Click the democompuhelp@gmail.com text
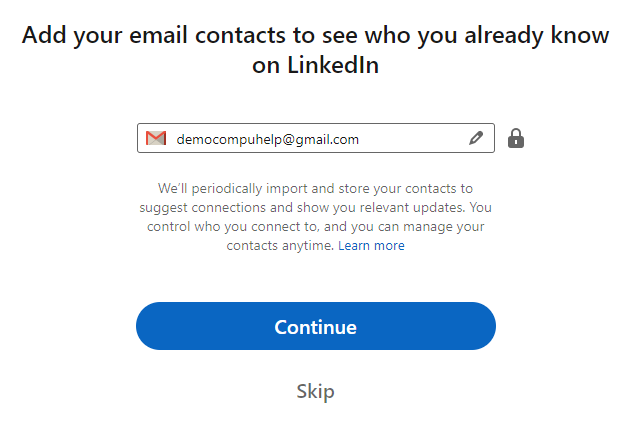 coord(267,140)
